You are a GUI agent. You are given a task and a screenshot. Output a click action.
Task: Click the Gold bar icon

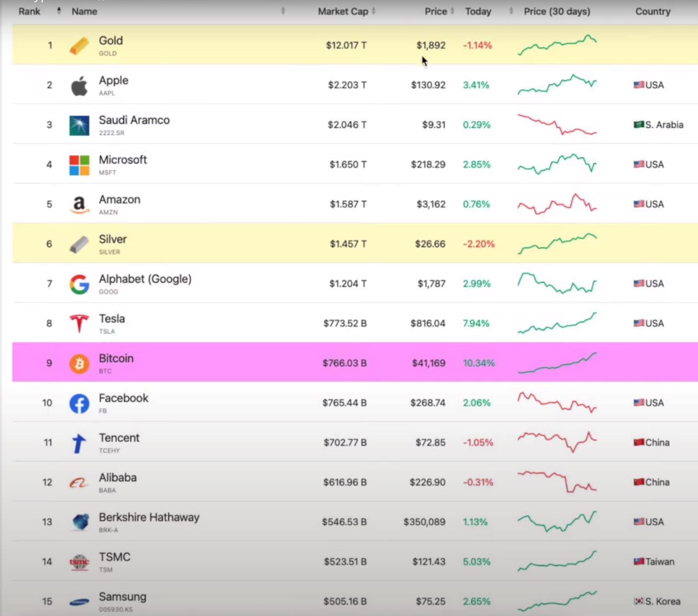(79, 46)
